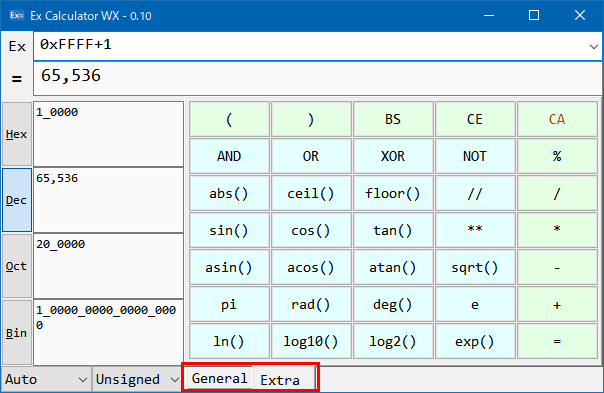Insert the pi constant

coord(229,304)
